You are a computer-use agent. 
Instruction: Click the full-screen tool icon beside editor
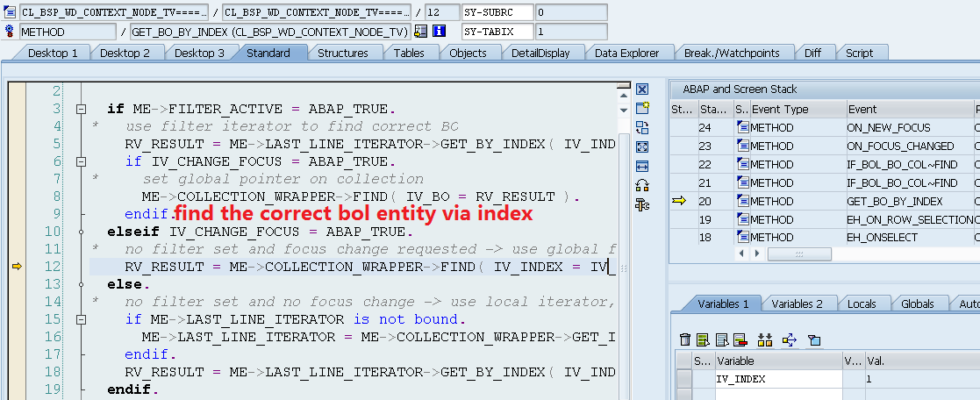click(642, 147)
